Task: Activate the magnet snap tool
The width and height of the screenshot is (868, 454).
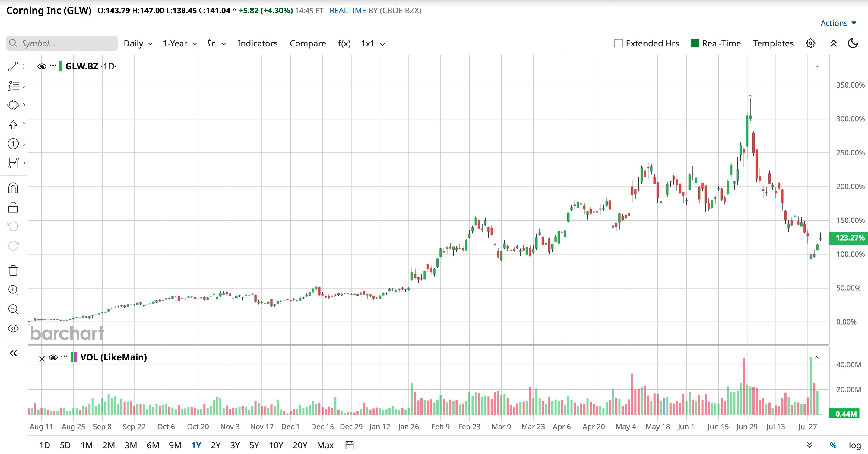Action: click(13, 188)
